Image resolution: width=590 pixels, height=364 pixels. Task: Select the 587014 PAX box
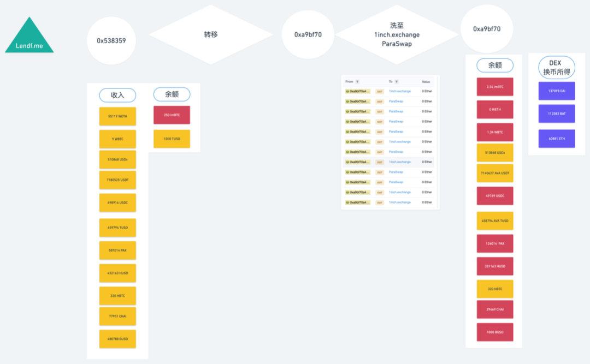click(117, 250)
